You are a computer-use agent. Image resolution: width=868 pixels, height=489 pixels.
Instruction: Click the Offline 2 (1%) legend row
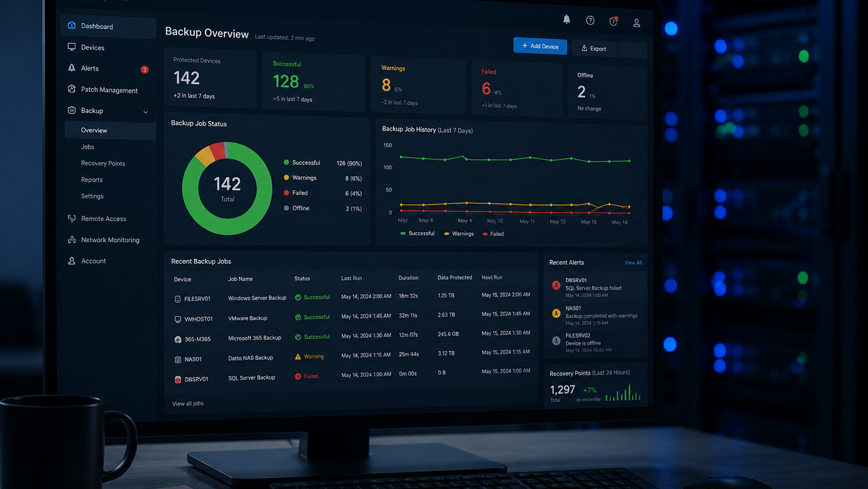322,208
